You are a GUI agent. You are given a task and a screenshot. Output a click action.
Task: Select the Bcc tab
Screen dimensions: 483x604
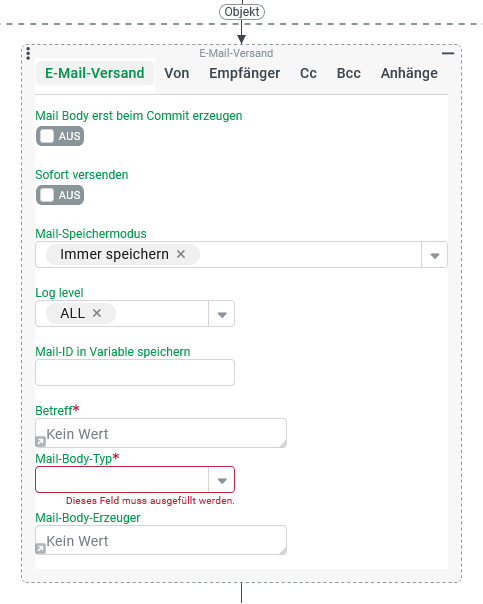(349, 73)
